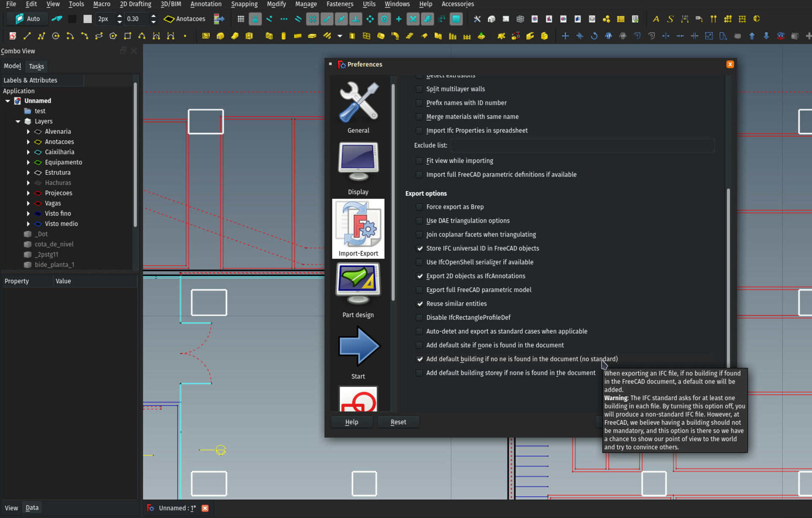Open the 3D/BIM menu
This screenshot has height=518, width=812.
[171, 4]
